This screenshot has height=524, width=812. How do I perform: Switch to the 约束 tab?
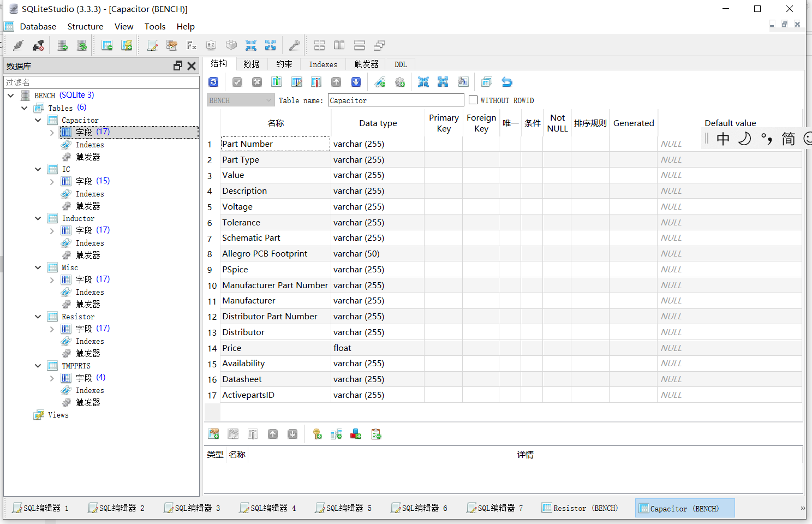[x=284, y=64]
